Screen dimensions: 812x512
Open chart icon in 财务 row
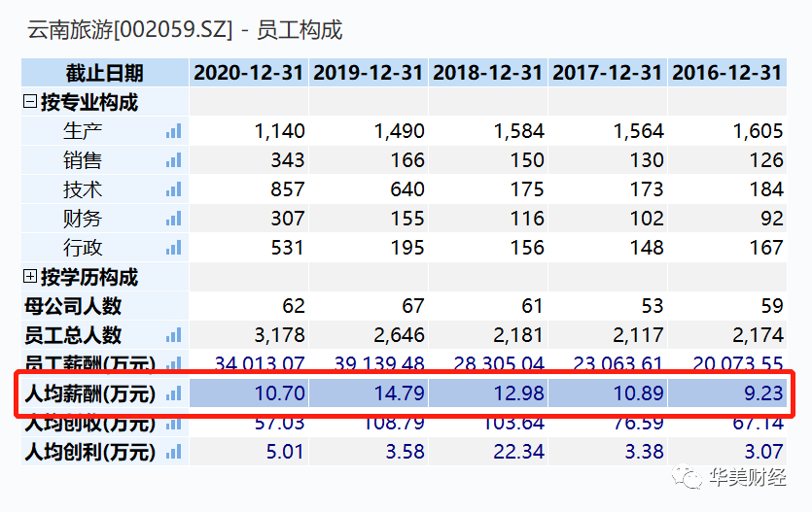173,219
